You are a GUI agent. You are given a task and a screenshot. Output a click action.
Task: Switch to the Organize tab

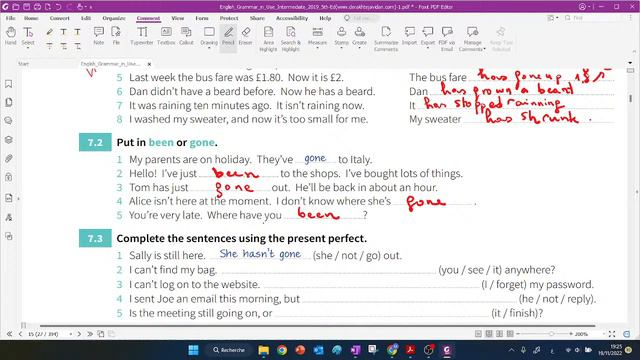(114, 18)
